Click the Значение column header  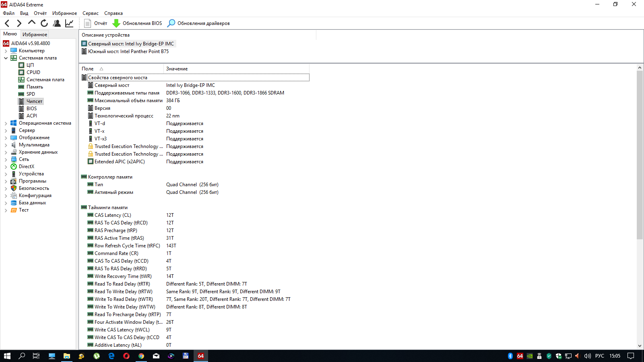click(237, 69)
